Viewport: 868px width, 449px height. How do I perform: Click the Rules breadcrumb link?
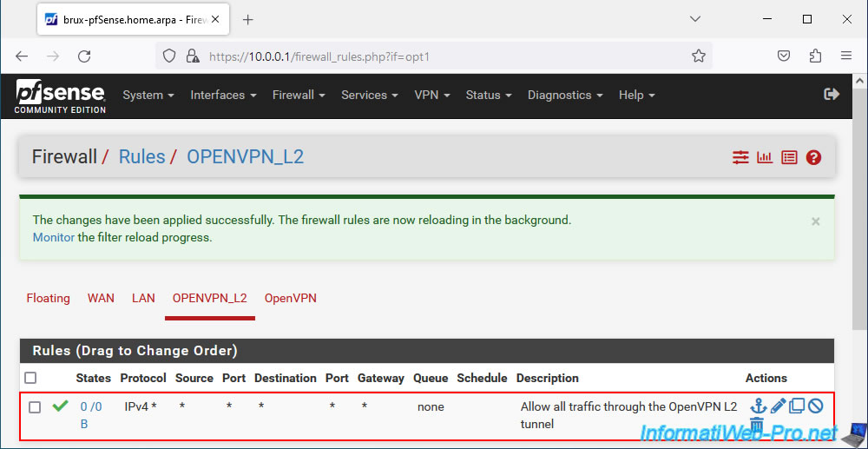(x=141, y=156)
